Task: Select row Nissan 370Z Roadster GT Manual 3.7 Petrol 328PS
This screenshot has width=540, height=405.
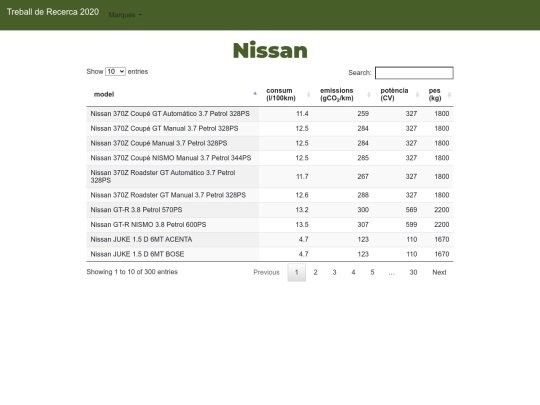Action: pos(270,195)
